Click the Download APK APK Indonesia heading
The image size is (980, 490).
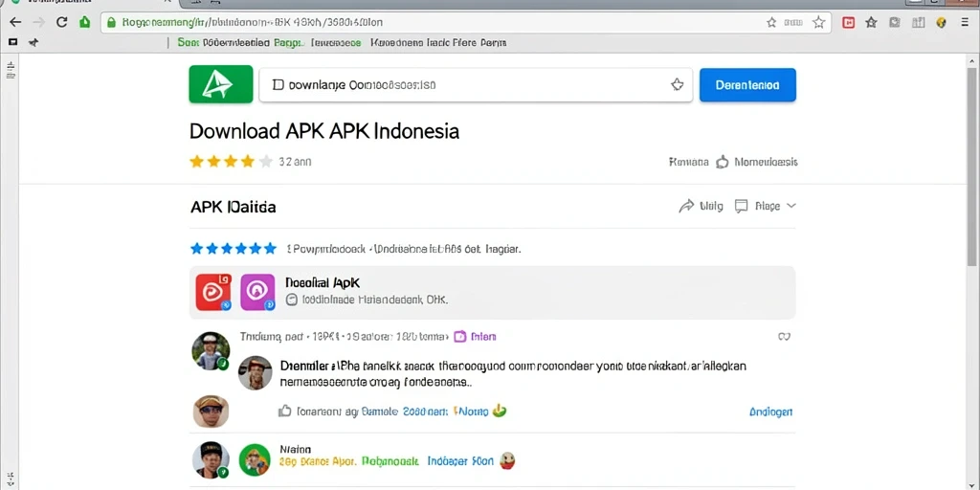(324, 131)
